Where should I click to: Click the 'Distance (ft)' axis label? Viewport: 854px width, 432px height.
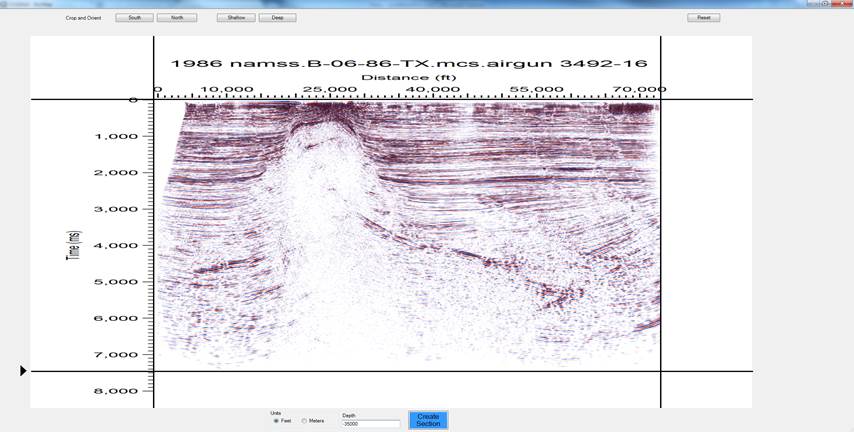point(408,77)
